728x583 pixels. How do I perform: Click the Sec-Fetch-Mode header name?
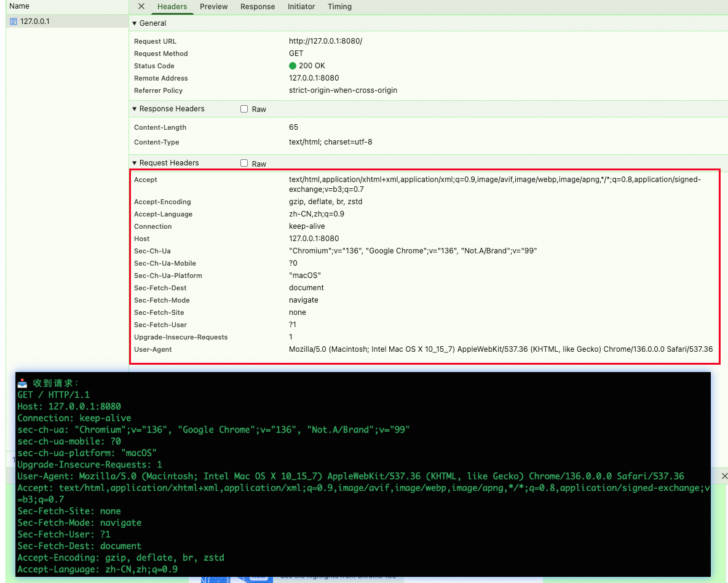tap(162, 300)
